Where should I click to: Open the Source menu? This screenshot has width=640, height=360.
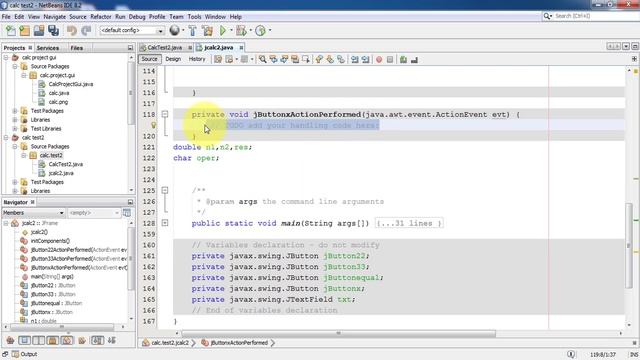coord(78,17)
